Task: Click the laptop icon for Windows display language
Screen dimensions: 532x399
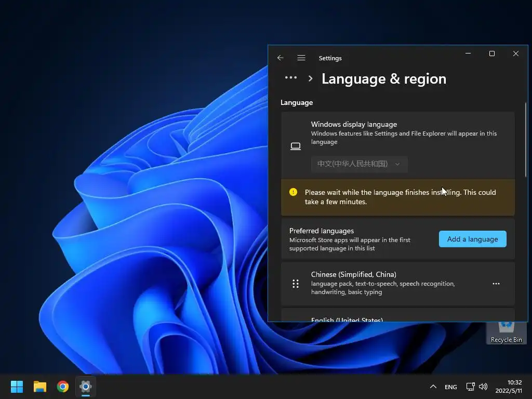Action: pos(296,146)
